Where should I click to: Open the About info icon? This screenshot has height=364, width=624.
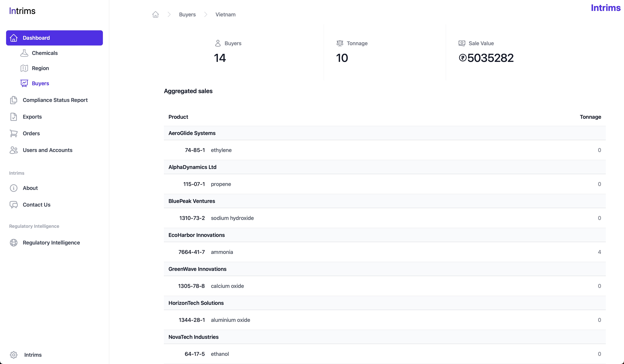[14, 188]
